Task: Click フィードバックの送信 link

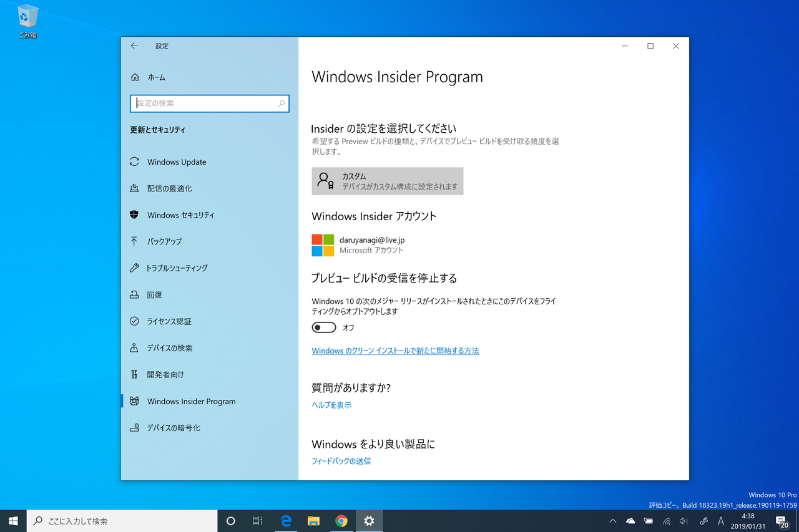Action: [x=341, y=461]
